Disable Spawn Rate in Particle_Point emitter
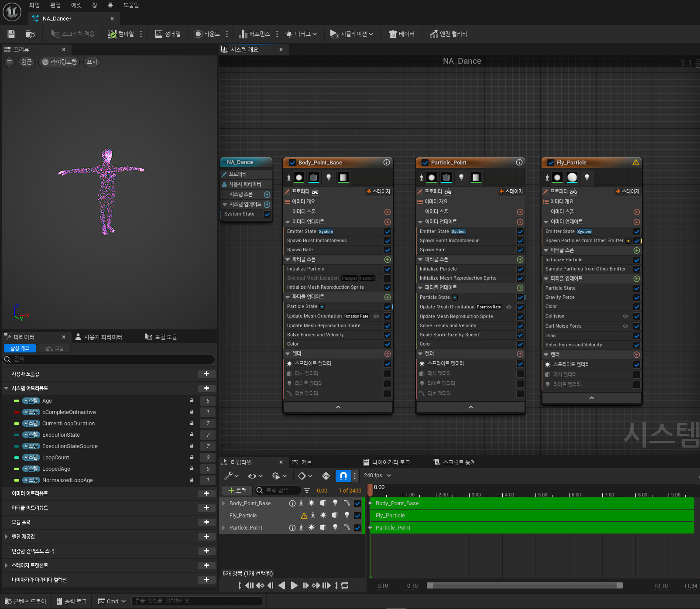This screenshot has height=609, width=700. (x=520, y=250)
